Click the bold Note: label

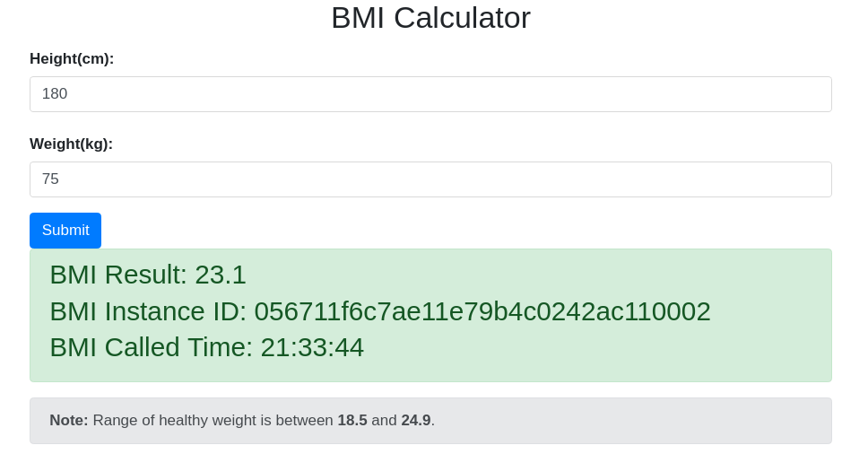[x=69, y=421]
